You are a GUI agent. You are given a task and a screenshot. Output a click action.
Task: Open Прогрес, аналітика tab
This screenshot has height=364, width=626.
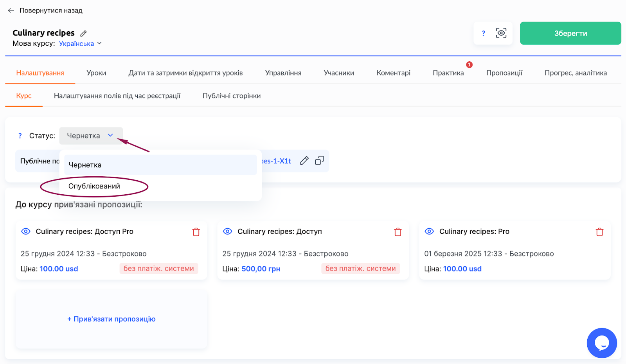click(x=576, y=73)
